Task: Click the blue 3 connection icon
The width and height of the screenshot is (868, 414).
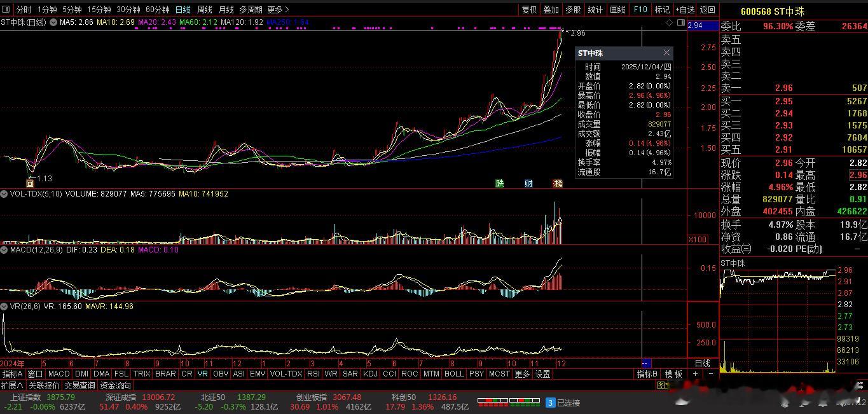Action: (x=551, y=403)
